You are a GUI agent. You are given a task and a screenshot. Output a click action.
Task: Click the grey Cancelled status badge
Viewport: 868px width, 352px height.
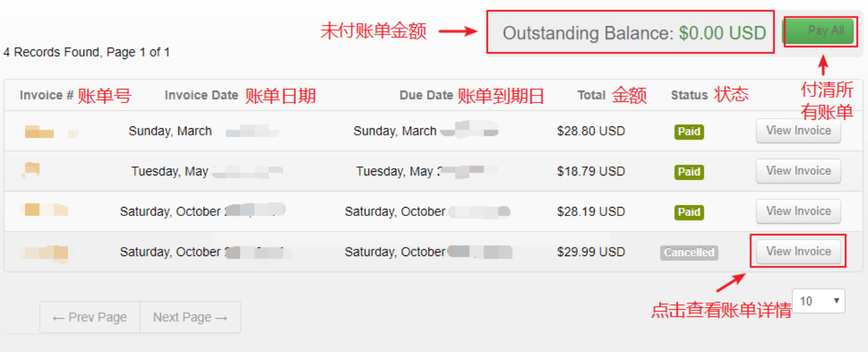click(x=689, y=252)
